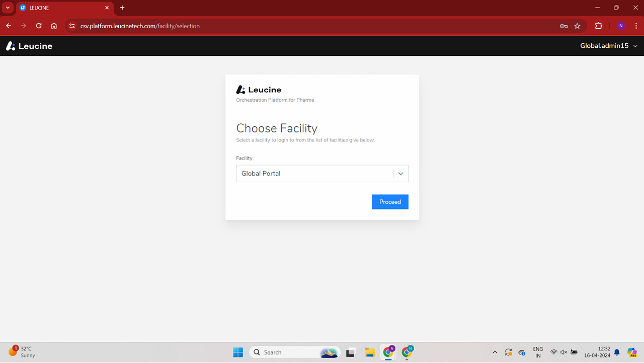This screenshot has height=363, width=644.
Task: Click the browser forward arrow
Action: 24,26
